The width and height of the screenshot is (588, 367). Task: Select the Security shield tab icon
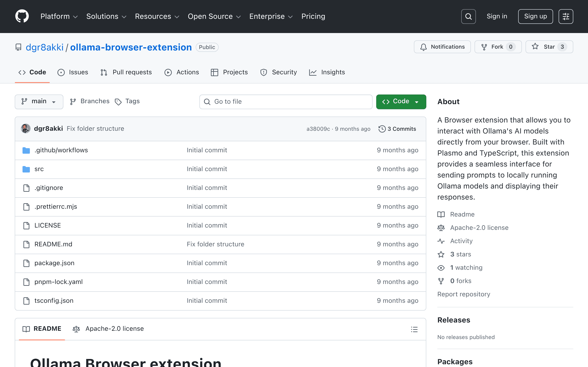point(263,72)
